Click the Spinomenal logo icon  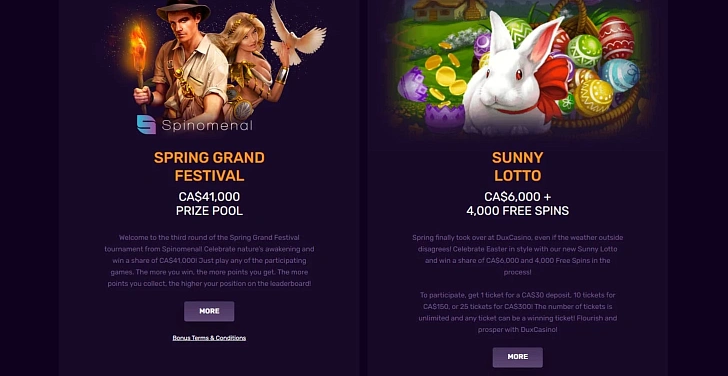tap(146, 124)
